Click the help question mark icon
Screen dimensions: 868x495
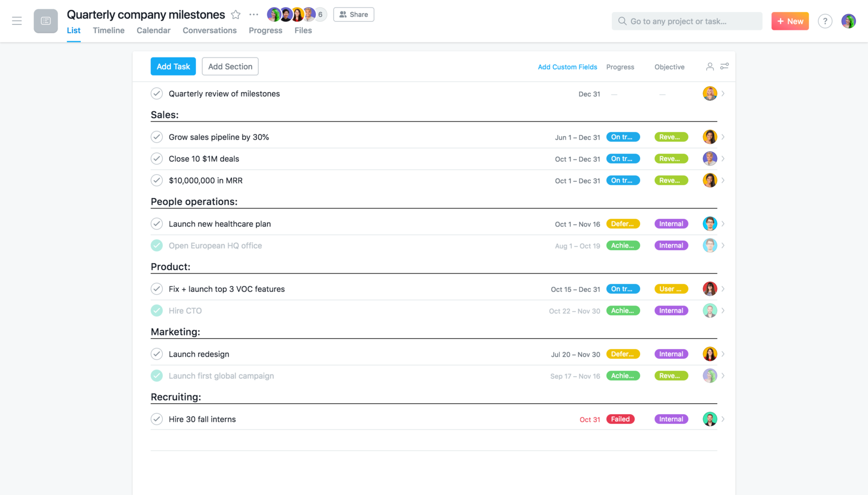825,21
